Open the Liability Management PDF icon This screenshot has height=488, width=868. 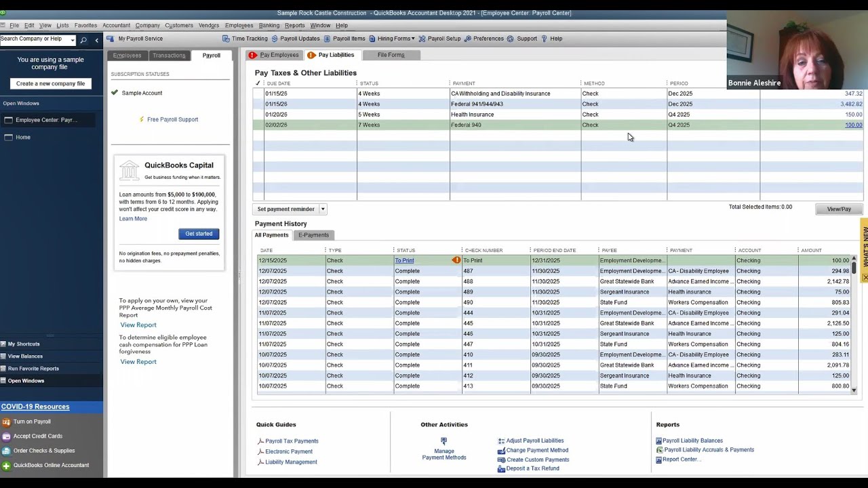point(260,462)
